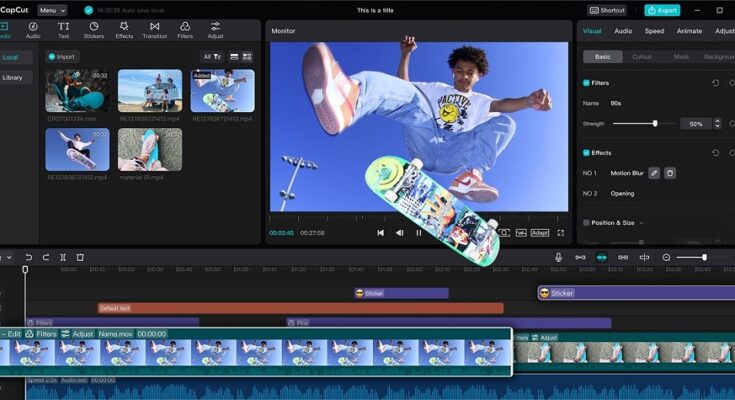Open the Filters panel in top toolbar
This screenshot has width=735, height=400.
(185, 30)
